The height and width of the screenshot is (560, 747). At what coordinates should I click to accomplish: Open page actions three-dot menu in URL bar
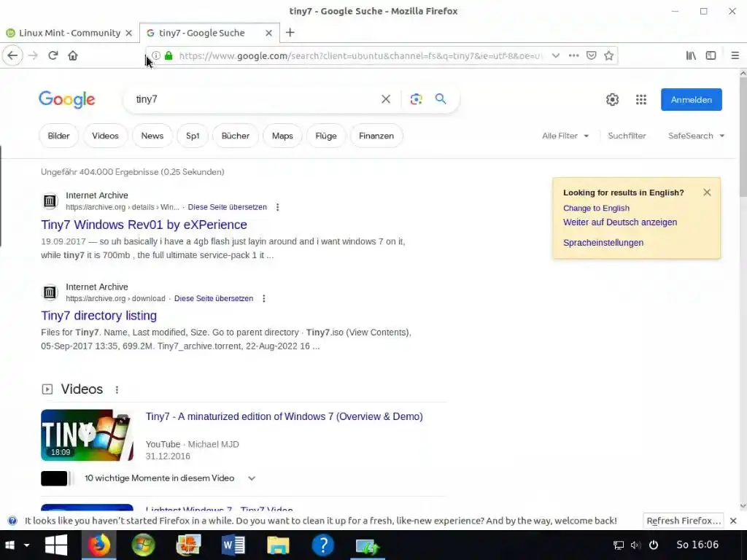(x=573, y=55)
